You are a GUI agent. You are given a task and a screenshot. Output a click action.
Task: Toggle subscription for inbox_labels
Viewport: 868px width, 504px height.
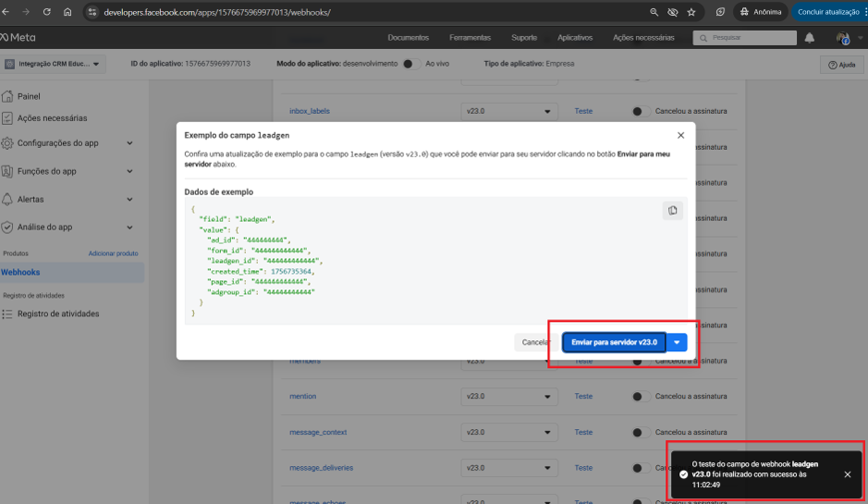coord(640,111)
